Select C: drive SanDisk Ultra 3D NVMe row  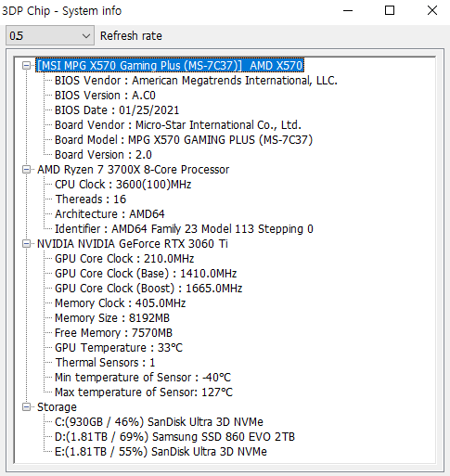pyautogui.click(x=159, y=422)
